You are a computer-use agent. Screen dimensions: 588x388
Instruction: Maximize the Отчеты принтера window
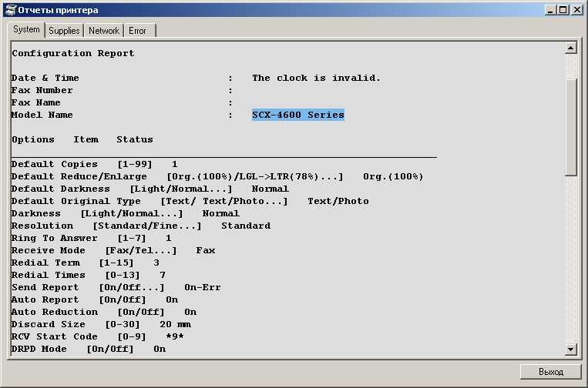coord(563,10)
